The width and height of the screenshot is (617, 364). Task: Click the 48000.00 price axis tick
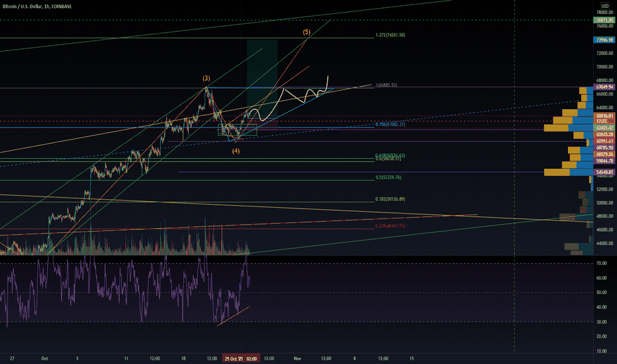point(604,216)
